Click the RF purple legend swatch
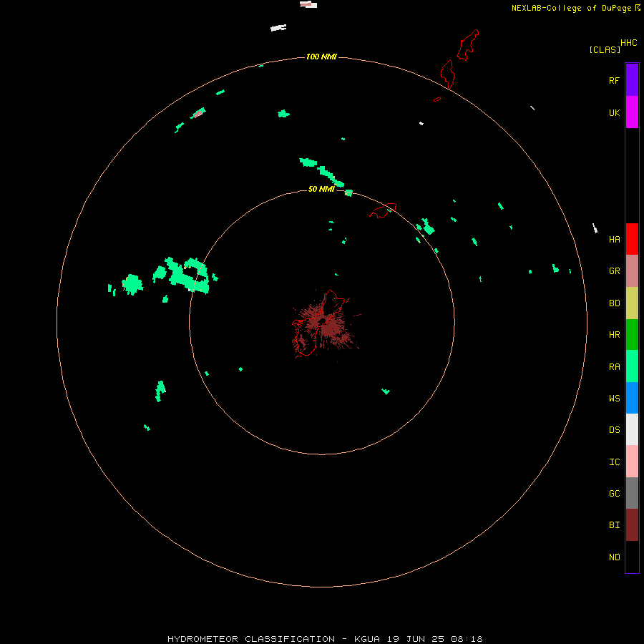644x644 pixels. (632, 80)
